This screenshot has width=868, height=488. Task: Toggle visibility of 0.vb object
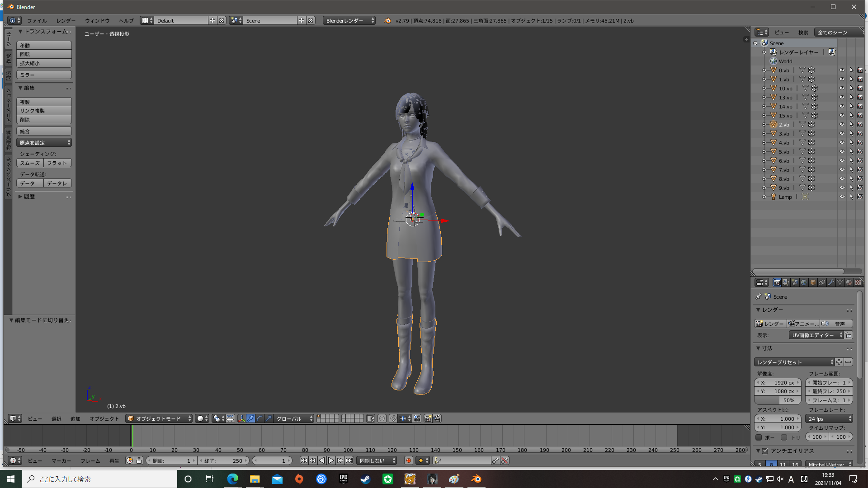pyautogui.click(x=842, y=70)
